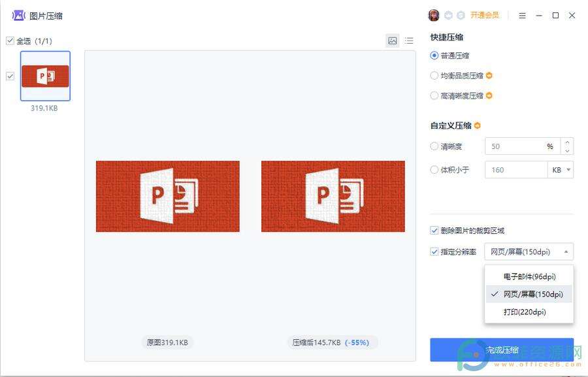Viewport: 588px width, 377px height.
Task: Select the PowerPoint image thumbnail in sidebar
Action: 45,76
